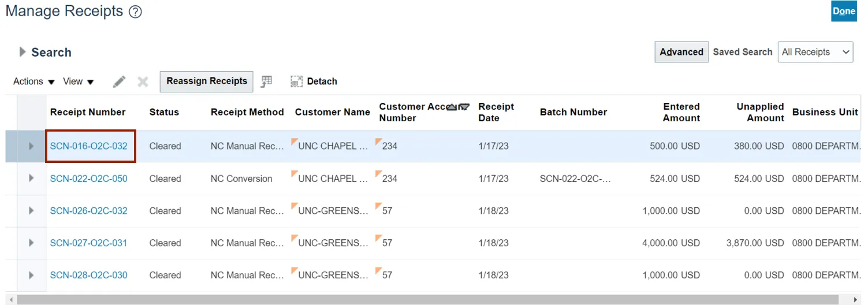Click the flag icon beside account number 234 in first row
The height and width of the screenshot is (305, 868).
tap(378, 142)
